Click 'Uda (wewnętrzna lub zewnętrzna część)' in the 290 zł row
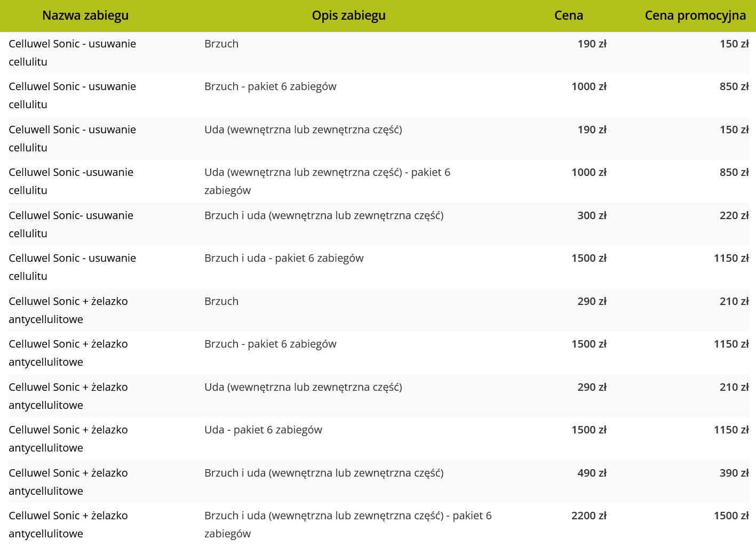Image resolution: width=756 pixels, height=555 pixels. [304, 387]
